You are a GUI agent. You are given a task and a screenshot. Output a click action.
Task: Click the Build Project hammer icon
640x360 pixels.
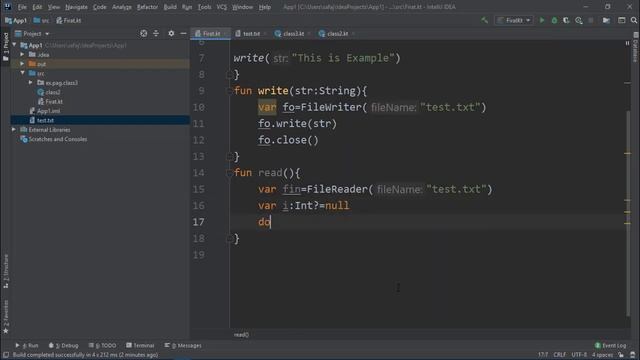pyautogui.click(x=484, y=20)
